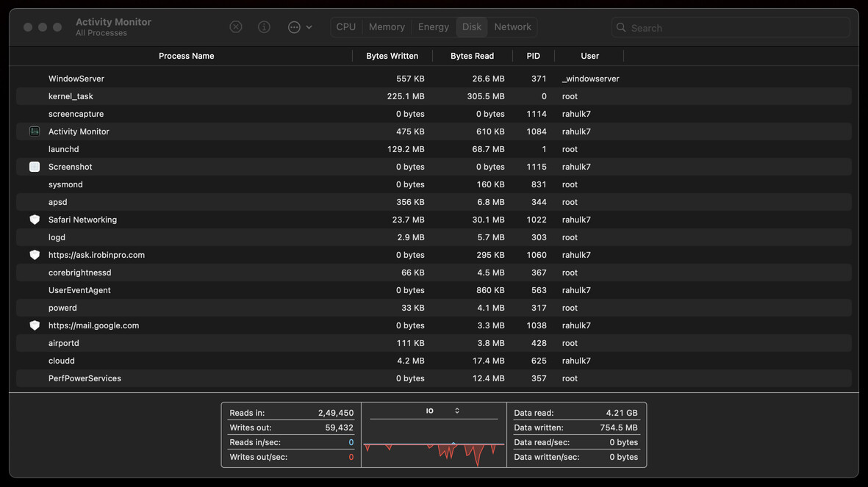Select the WindowServer process row
Viewport: 868px width, 487px height.
point(434,79)
